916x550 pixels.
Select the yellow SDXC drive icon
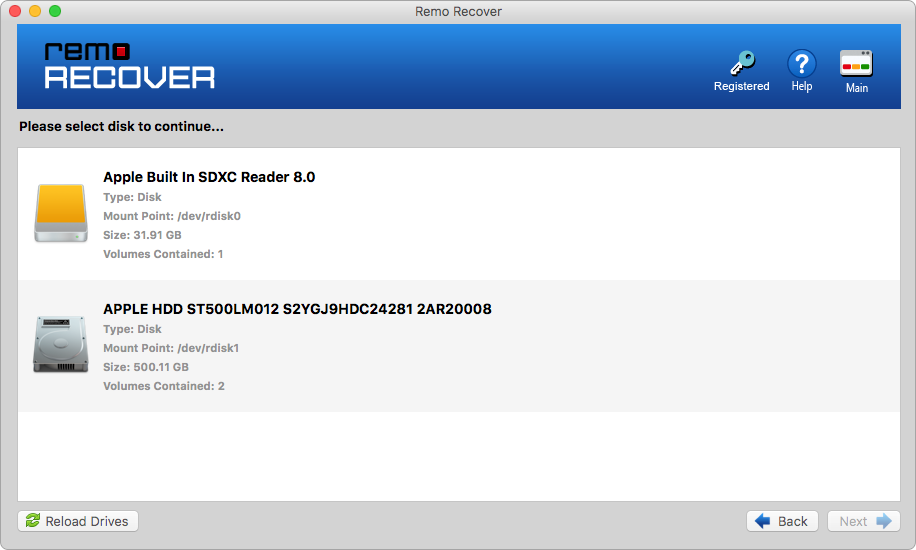61,213
